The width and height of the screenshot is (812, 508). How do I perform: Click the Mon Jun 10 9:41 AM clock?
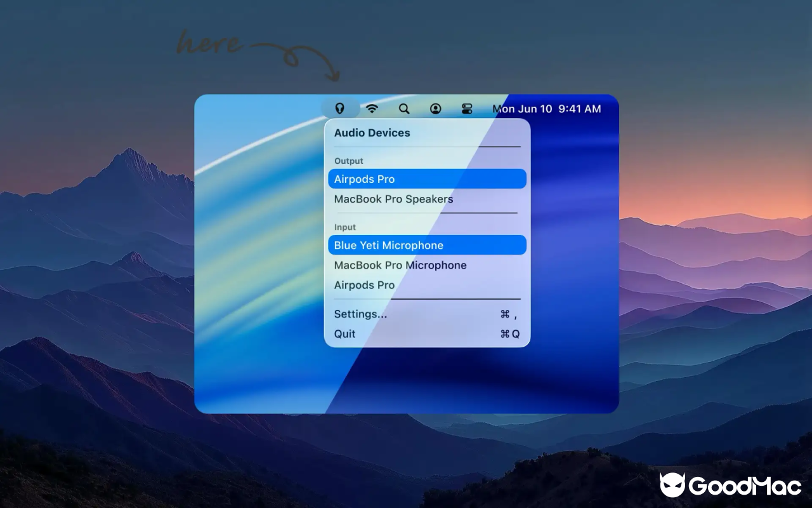tap(547, 109)
